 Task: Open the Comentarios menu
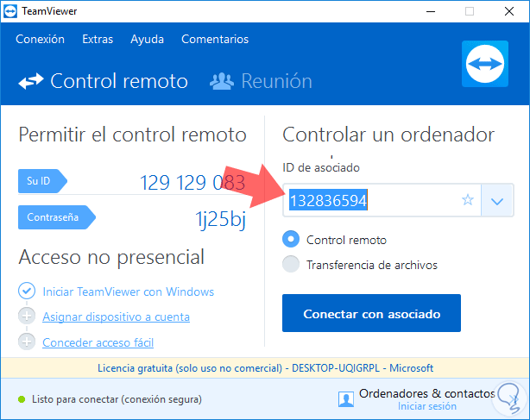tap(215, 39)
